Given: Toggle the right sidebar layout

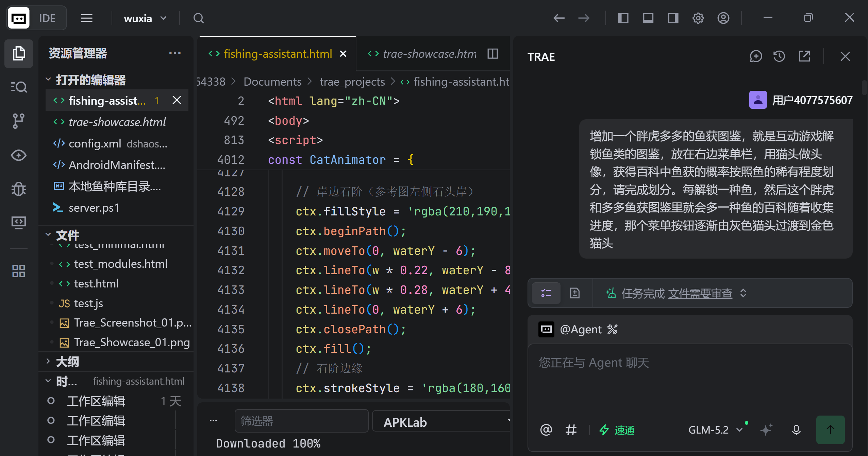Looking at the screenshot, I should tap(673, 18).
